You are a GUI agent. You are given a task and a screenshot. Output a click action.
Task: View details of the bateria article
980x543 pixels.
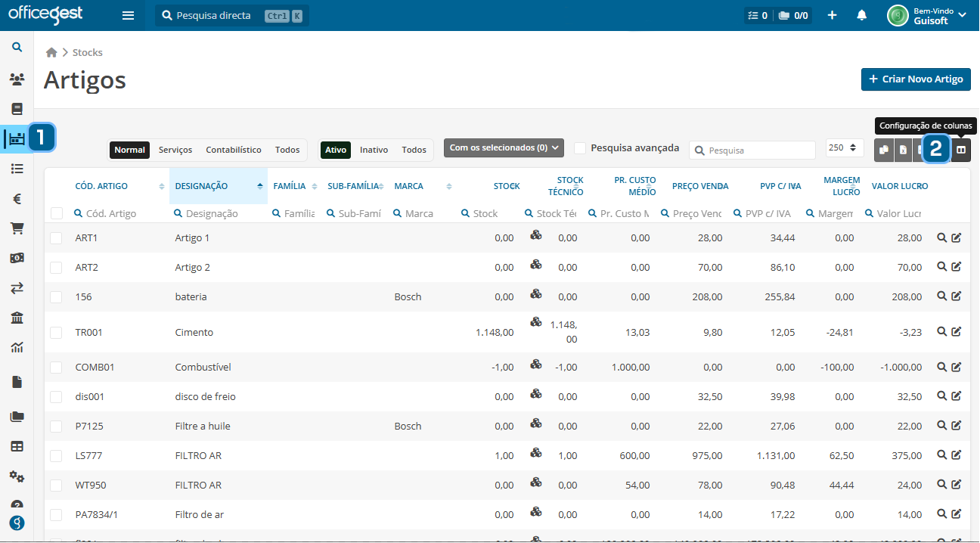pos(941,296)
